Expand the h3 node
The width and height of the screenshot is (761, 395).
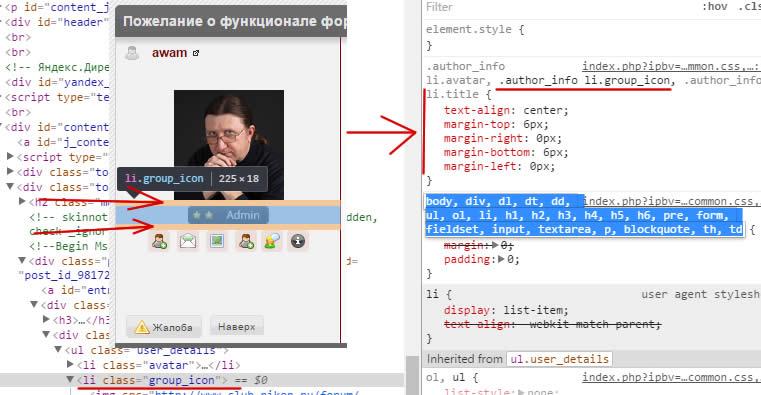(46, 319)
